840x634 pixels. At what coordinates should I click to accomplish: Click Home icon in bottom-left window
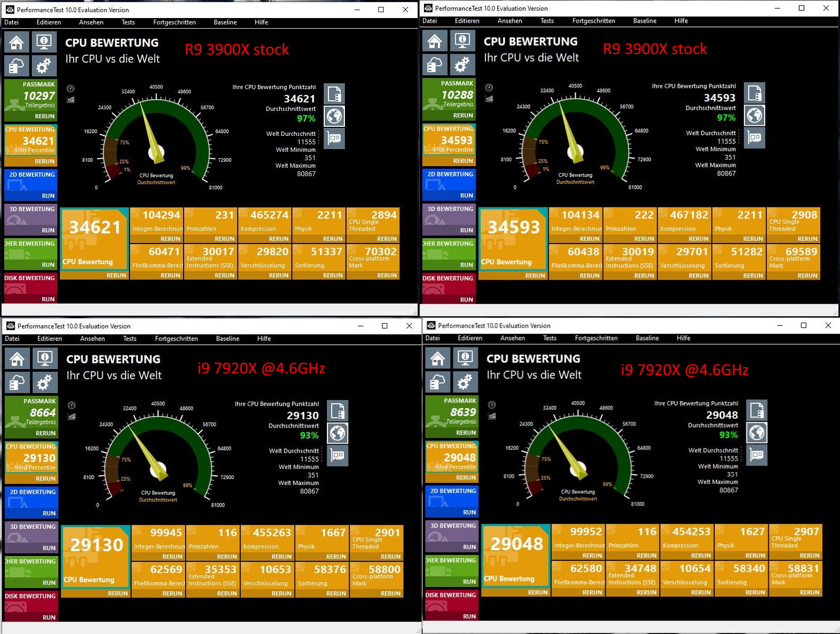coord(18,359)
